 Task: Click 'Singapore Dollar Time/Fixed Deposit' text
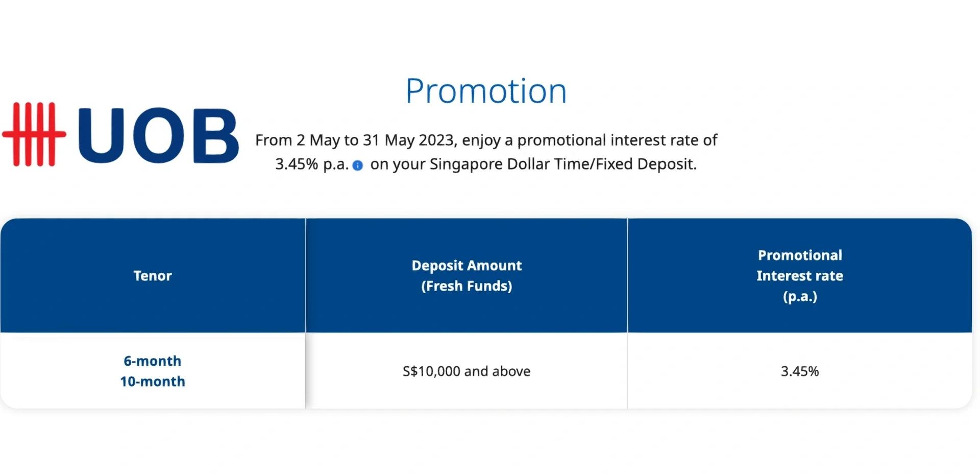[563, 164]
